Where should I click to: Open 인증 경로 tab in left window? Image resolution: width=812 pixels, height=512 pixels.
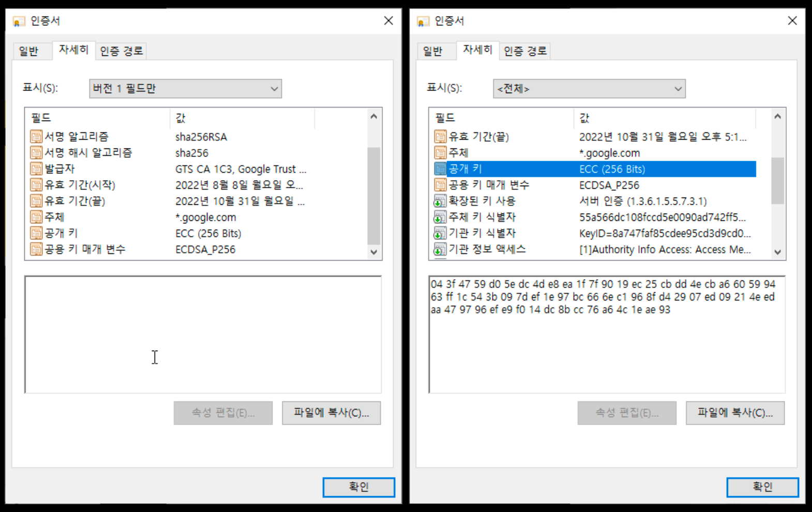[121, 51]
